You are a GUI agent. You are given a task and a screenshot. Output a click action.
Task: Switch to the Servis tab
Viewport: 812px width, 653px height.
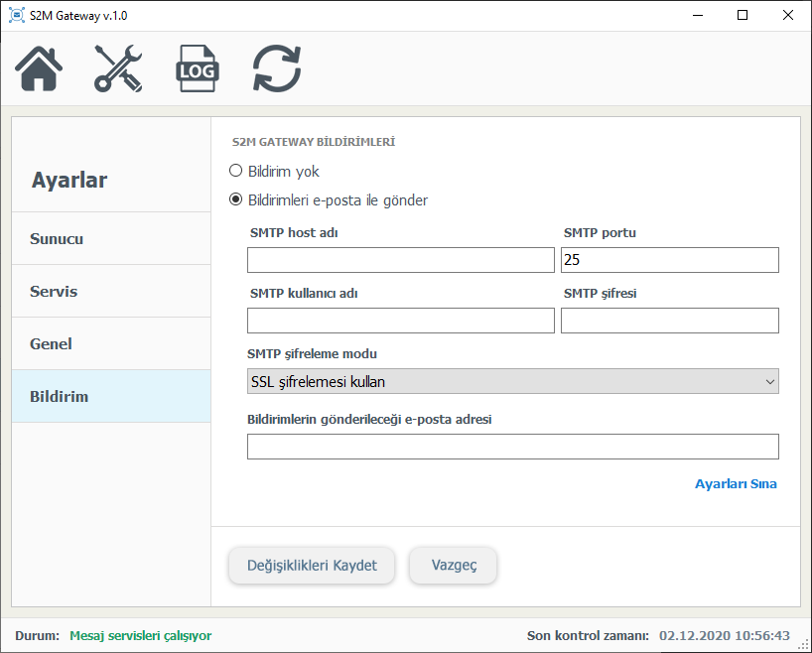[111, 292]
